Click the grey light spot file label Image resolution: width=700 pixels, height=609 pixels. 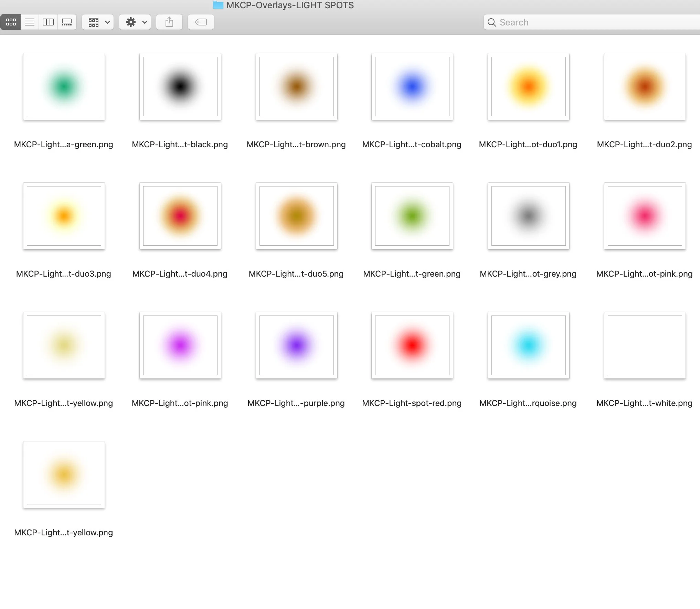[528, 274]
